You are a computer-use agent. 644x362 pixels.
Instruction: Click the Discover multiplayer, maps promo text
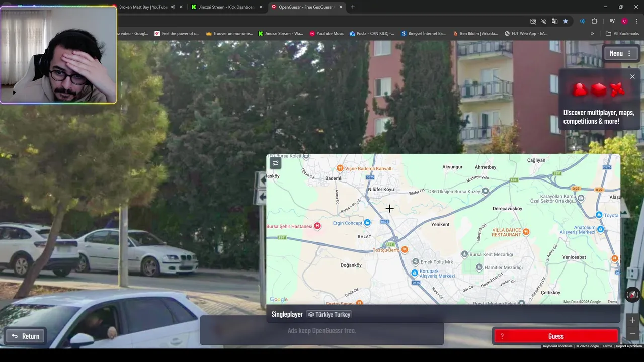click(599, 117)
